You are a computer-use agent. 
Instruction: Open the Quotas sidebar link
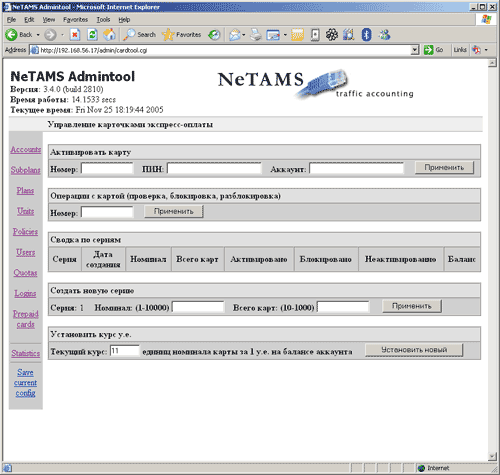(x=25, y=273)
